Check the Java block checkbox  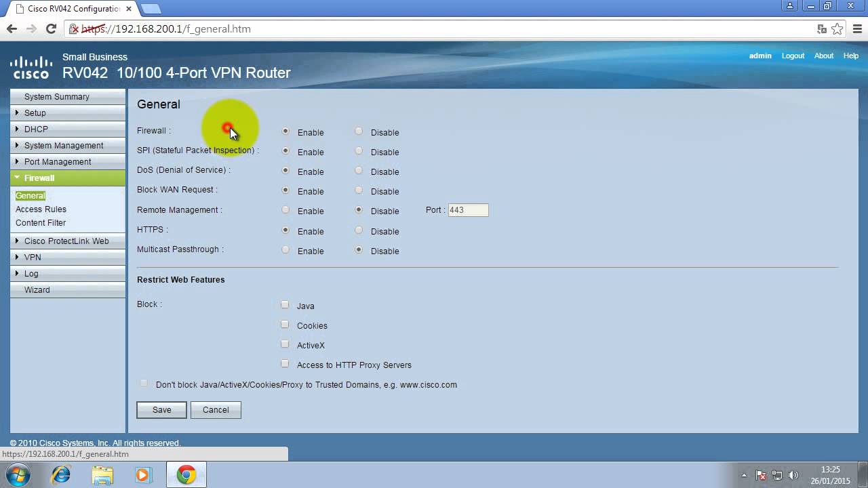(285, 305)
